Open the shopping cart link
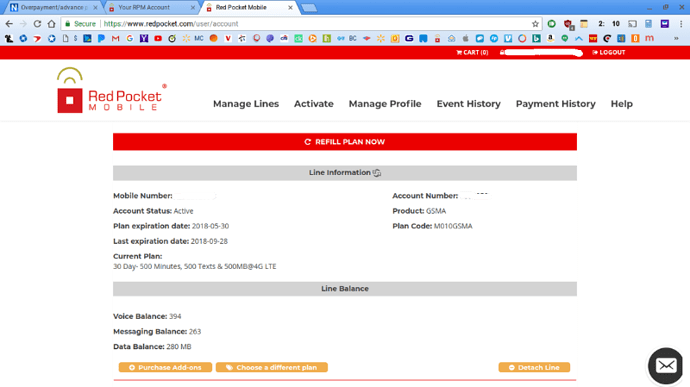Image resolution: width=690 pixels, height=387 pixels. coord(472,52)
